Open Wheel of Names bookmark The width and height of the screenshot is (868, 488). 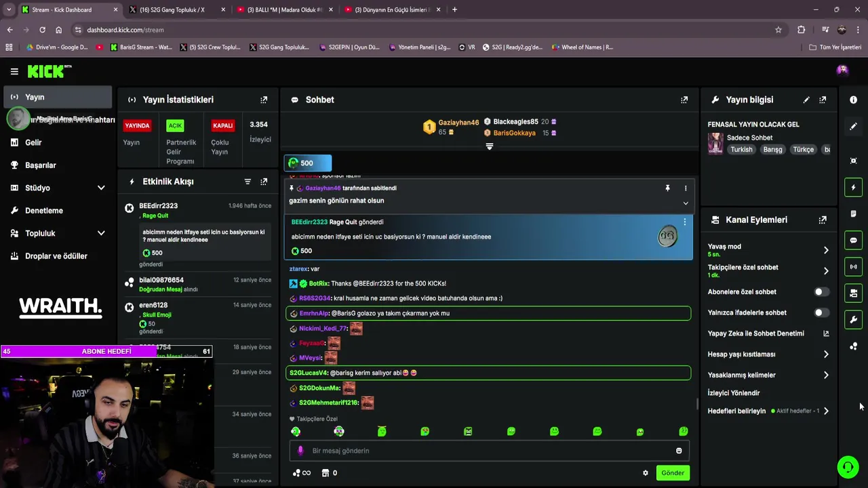pyautogui.click(x=582, y=47)
